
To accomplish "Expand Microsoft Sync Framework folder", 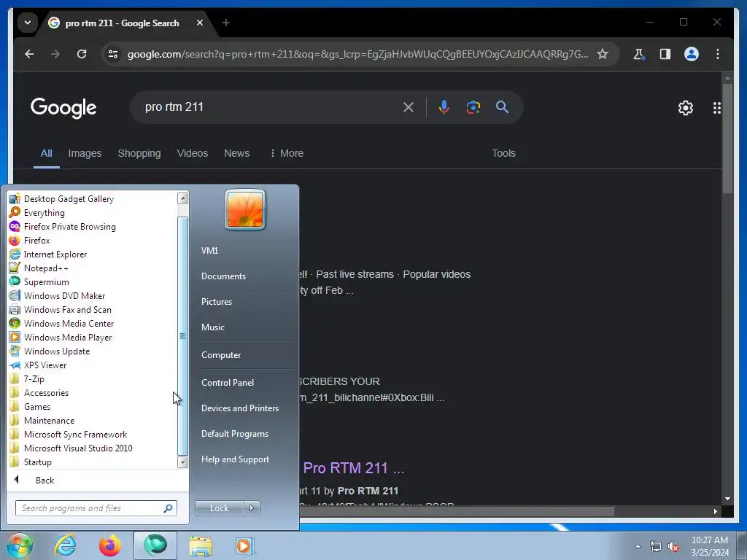I will 75,435.
